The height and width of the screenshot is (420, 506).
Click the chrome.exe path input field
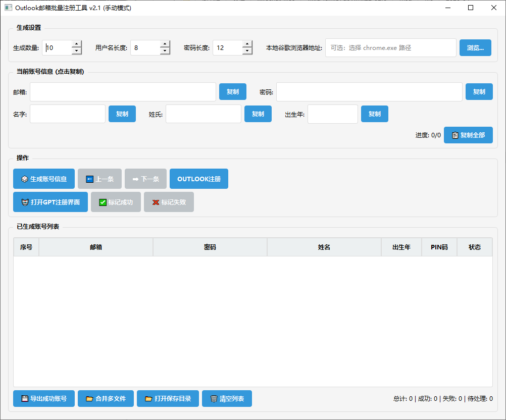(x=391, y=47)
